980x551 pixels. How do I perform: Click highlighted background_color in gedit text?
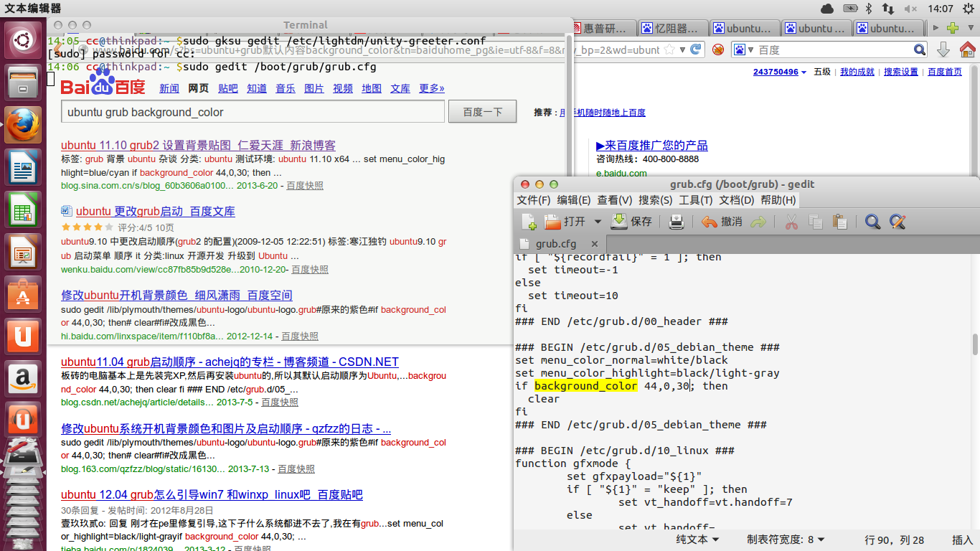586,386
